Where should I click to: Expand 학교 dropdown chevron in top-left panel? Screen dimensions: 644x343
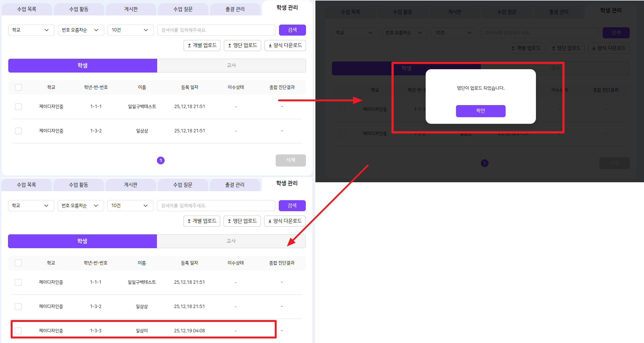pos(47,30)
